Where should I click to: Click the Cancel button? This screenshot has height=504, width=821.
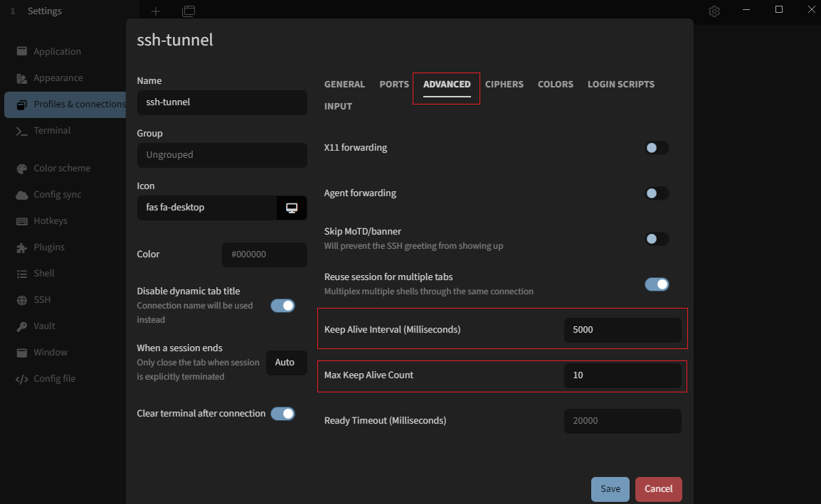pyautogui.click(x=658, y=489)
